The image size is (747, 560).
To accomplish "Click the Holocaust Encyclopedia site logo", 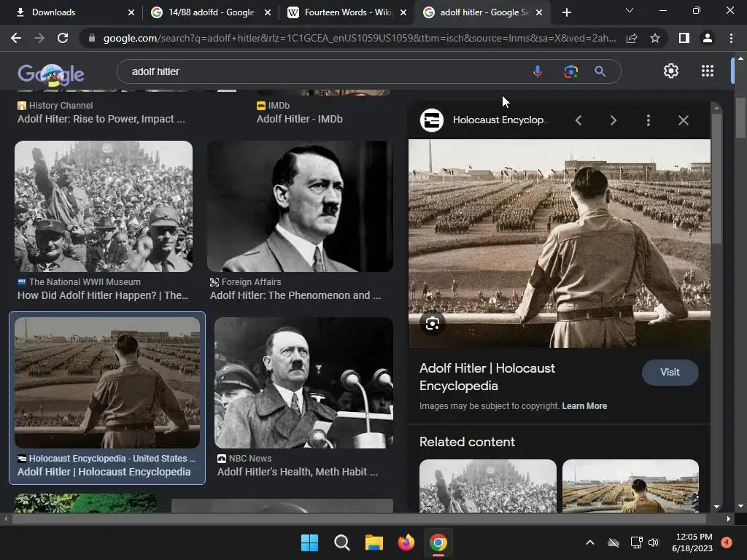I will coord(432,120).
